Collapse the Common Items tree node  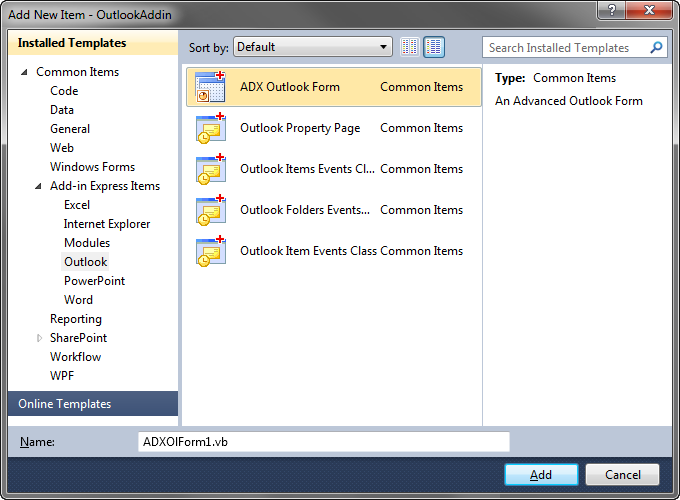tap(24, 72)
